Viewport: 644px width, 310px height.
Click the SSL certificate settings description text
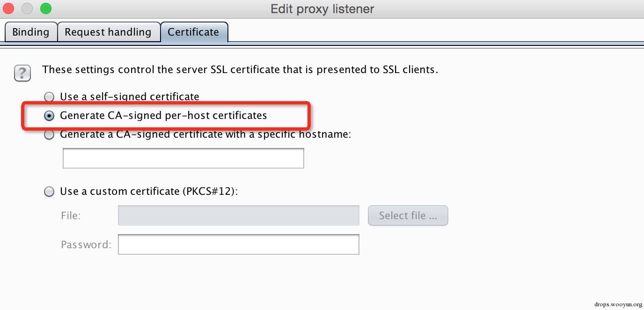click(240, 70)
